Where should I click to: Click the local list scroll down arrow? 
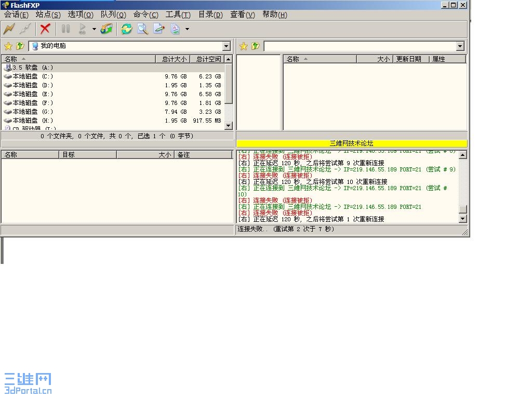pyautogui.click(x=229, y=126)
